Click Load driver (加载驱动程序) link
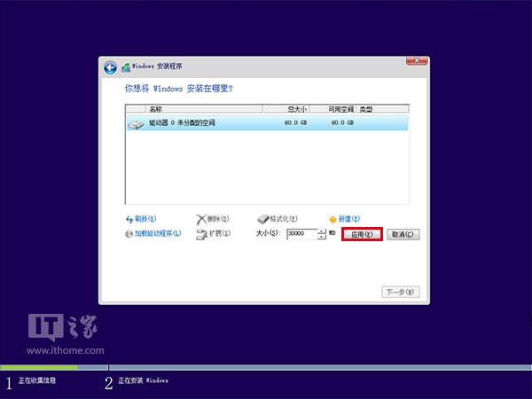Viewport: 532px width, 399px height. (x=158, y=233)
